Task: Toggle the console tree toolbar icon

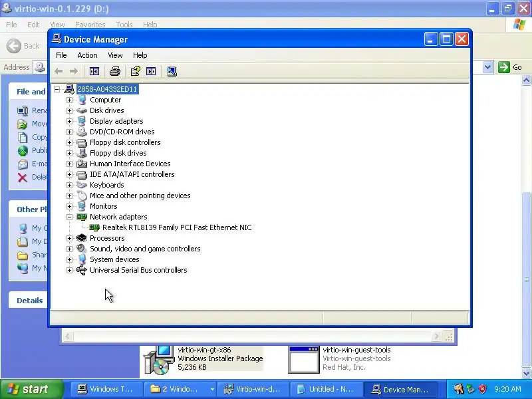Action: [94, 71]
